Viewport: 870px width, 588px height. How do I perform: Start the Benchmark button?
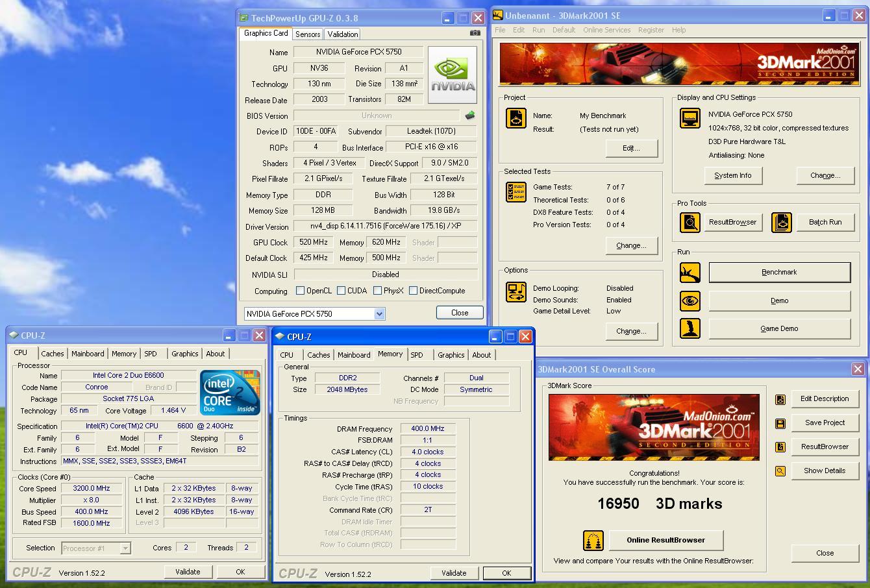[779, 273]
